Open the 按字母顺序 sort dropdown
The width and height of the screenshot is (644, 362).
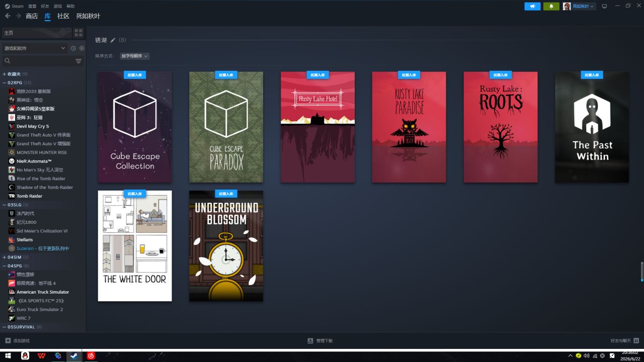pos(134,56)
